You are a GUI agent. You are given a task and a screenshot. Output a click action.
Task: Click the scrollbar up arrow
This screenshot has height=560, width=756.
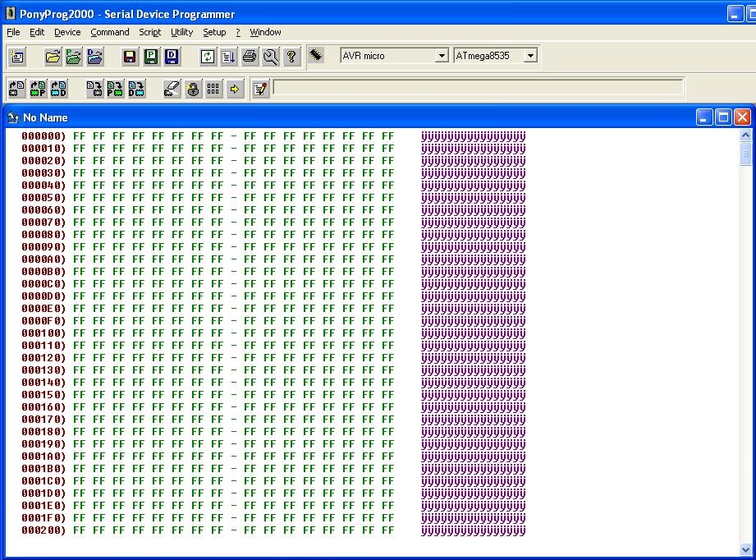pos(745,135)
